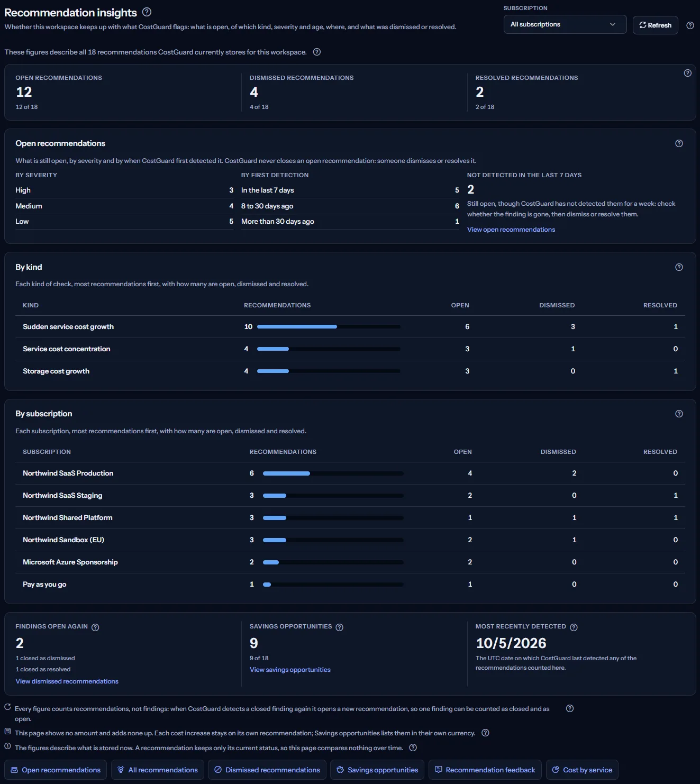700x784 pixels.
Task: Click the Sudden service cost growth bar
Action: pos(329,327)
